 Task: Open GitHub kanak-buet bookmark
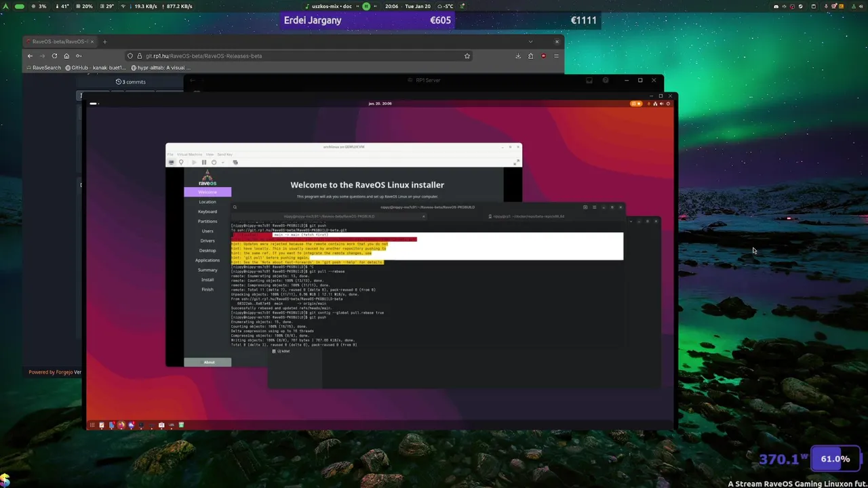[96, 68]
